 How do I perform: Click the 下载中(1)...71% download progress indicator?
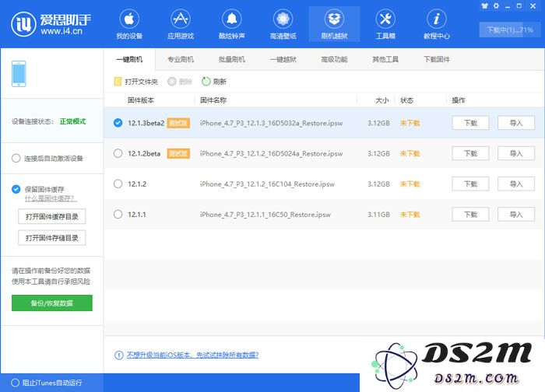pyautogui.click(x=510, y=30)
